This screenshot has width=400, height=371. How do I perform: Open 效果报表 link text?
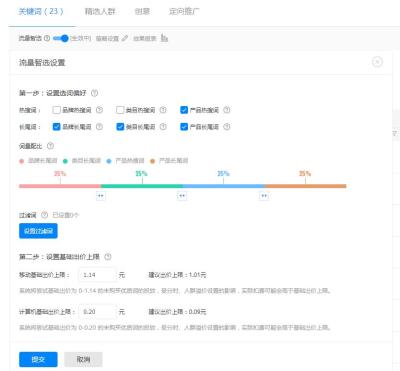pyautogui.click(x=145, y=38)
